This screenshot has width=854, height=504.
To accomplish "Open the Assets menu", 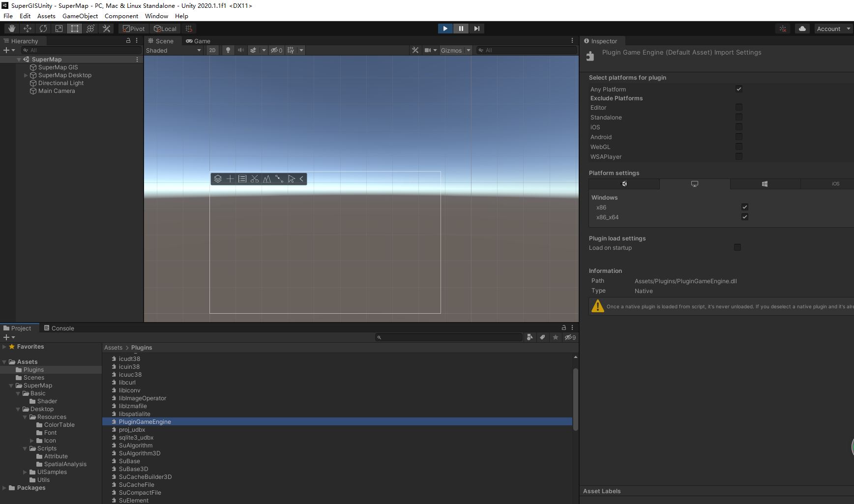I will click(46, 16).
